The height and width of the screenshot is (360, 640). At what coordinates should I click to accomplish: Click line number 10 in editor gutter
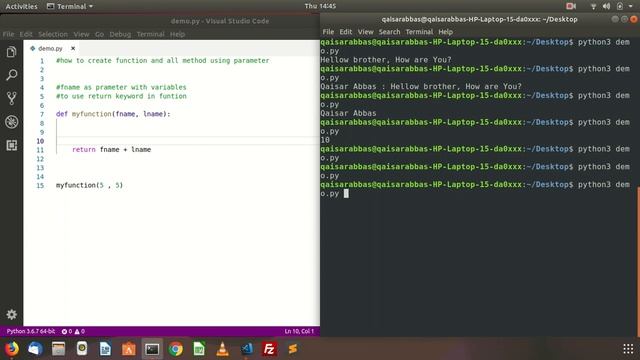tap(40, 141)
